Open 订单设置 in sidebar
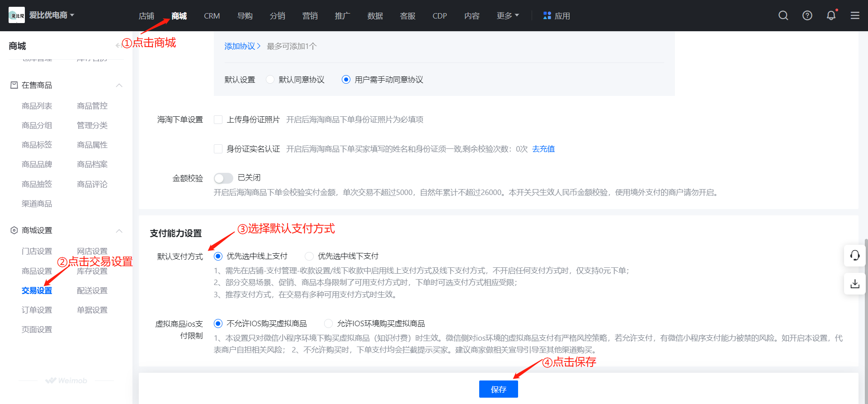The image size is (868, 404). 37,310
